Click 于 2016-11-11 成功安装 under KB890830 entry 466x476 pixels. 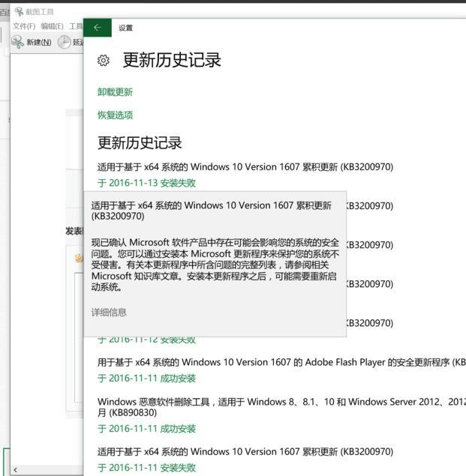click(146, 429)
